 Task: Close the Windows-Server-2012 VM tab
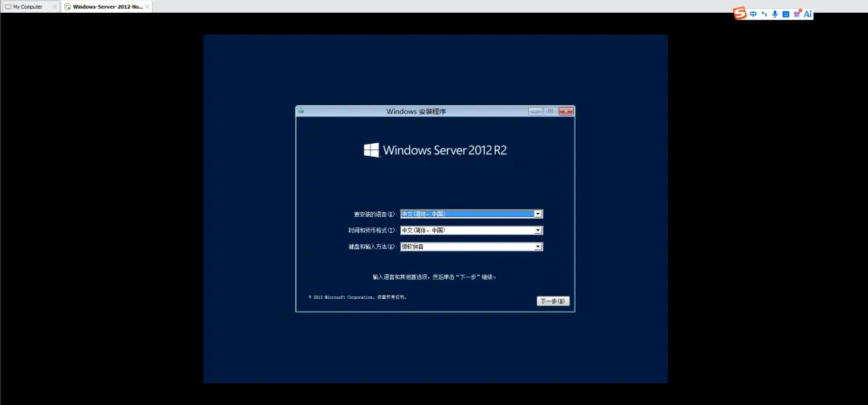pos(147,6)
